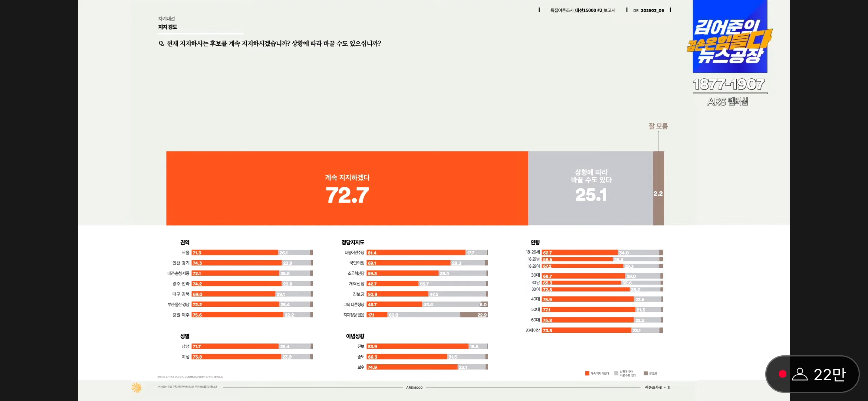Click the brown 2.2 bar segment

[x=658, y=188]
